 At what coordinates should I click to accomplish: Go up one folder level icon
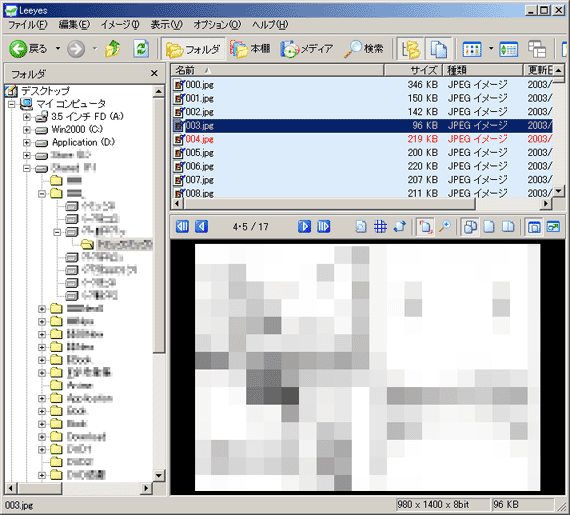point(113,49)
